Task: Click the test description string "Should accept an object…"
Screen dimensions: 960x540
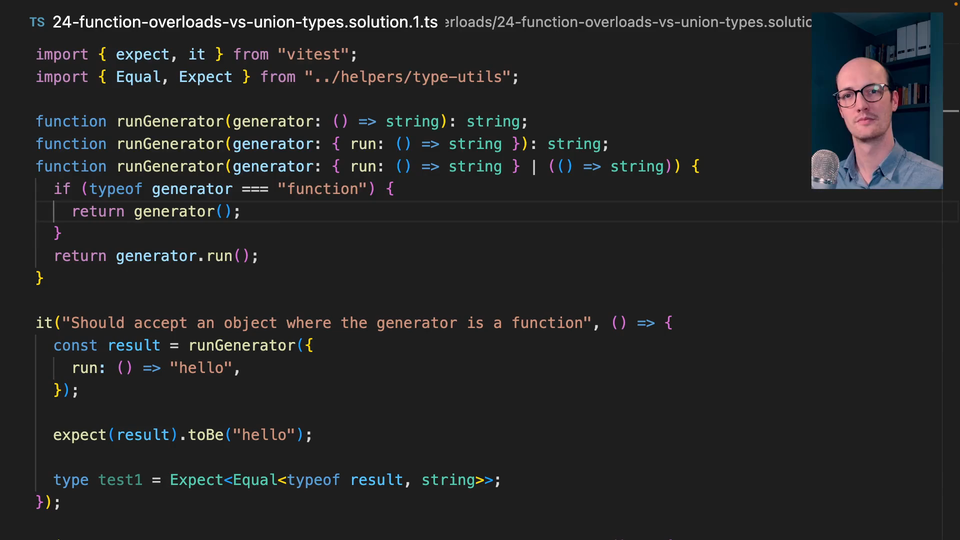Action: coord(327,323)
